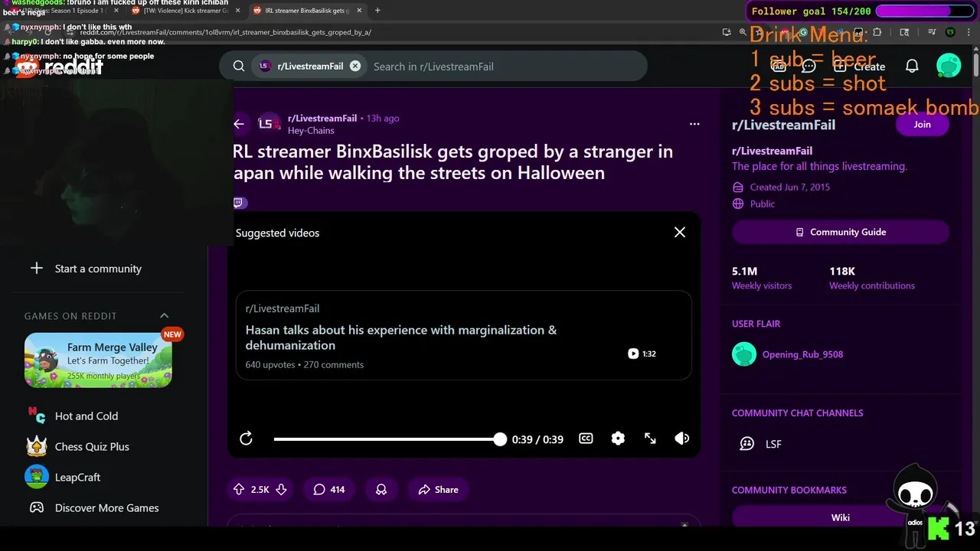Click the 118K Weekly contributions stat
980x551 pixels.
(872, 279)
